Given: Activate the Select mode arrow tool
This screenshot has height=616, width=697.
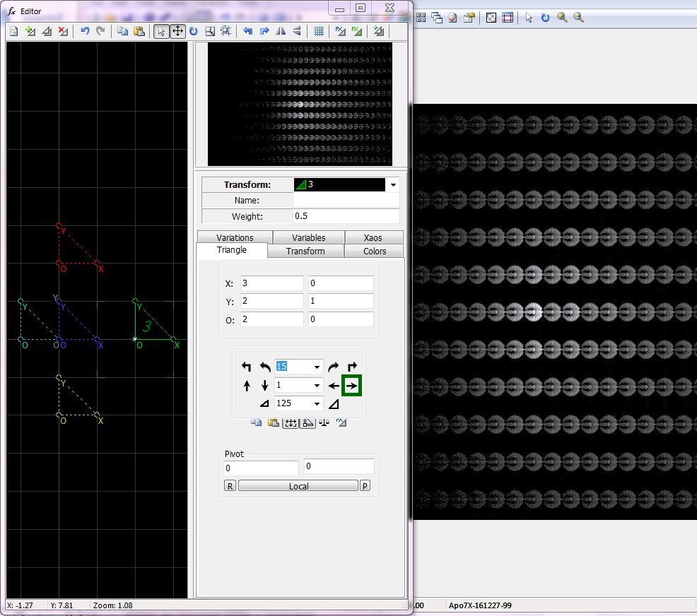Looking at the screenshot, I should point(161,31).
